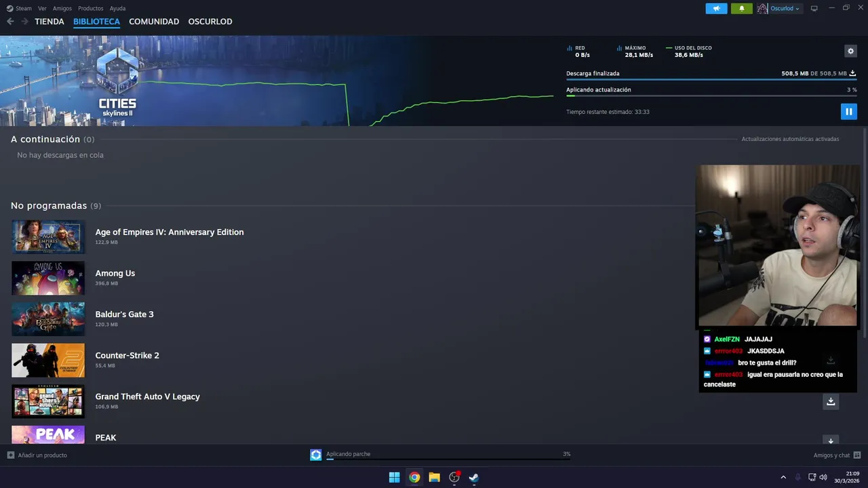Viewport: 868px width, 488px height.
Task: Click the Descarga finalizada progress bar
Action: 711,79
